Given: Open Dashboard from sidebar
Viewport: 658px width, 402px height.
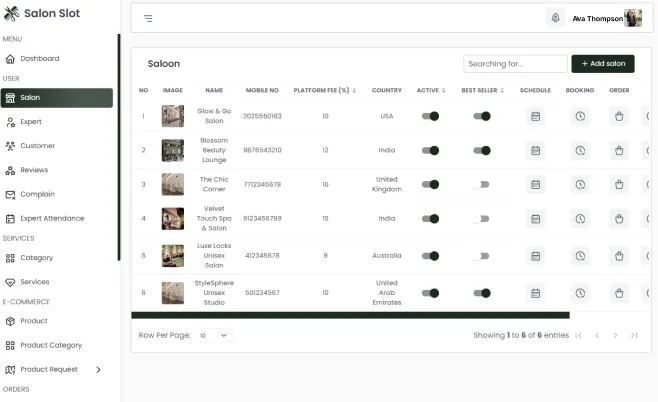Looking at the screenshot, I should pos(57,58).
